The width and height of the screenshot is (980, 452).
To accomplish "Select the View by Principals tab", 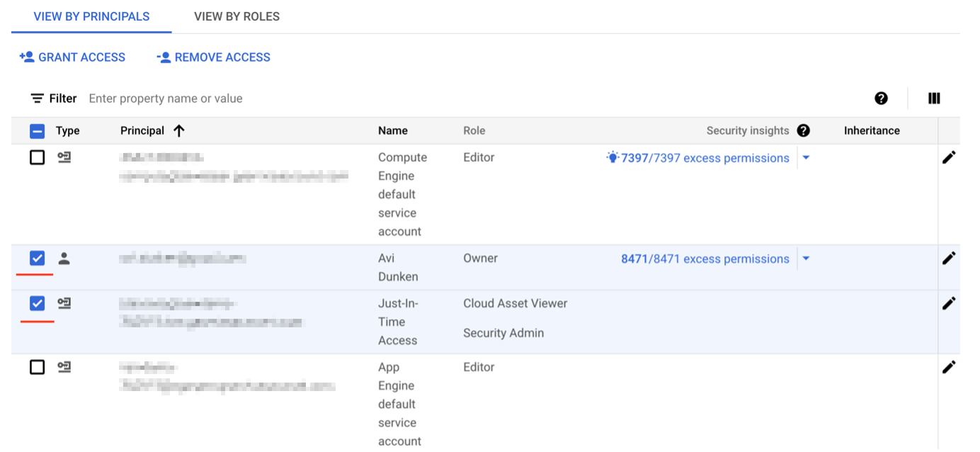I will (x=91, y=16).
